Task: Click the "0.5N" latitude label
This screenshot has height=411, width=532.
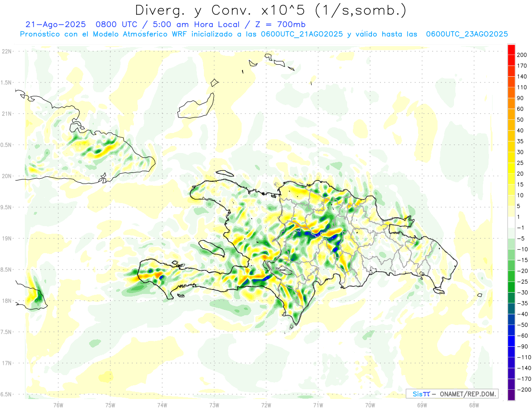Action: [x=7, y=145]
